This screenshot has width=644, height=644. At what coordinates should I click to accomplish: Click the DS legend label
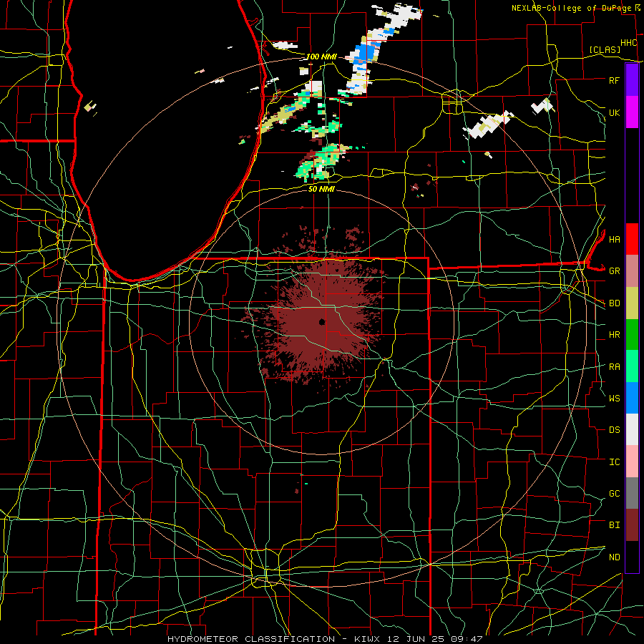pyautogui.click(x=614, y=429)
